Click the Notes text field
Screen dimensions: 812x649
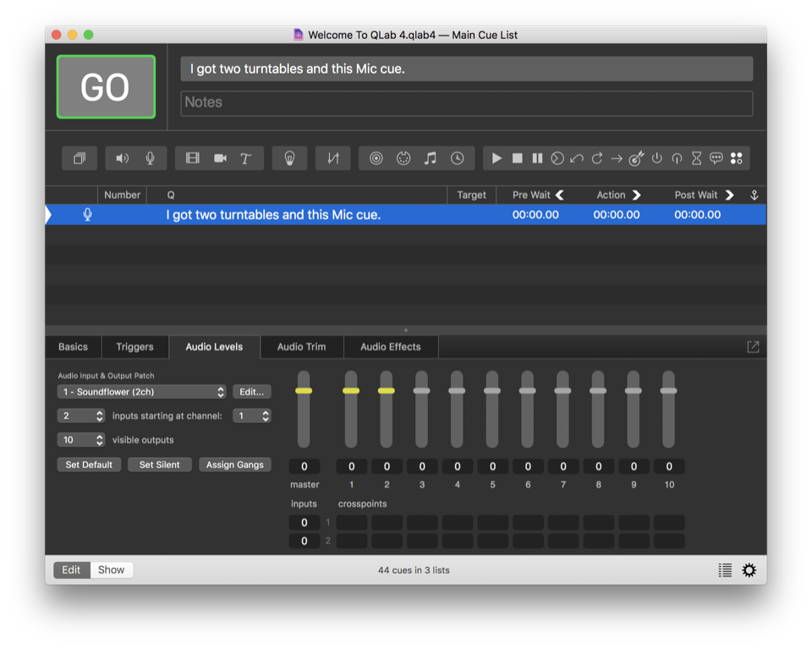point(466,102)
